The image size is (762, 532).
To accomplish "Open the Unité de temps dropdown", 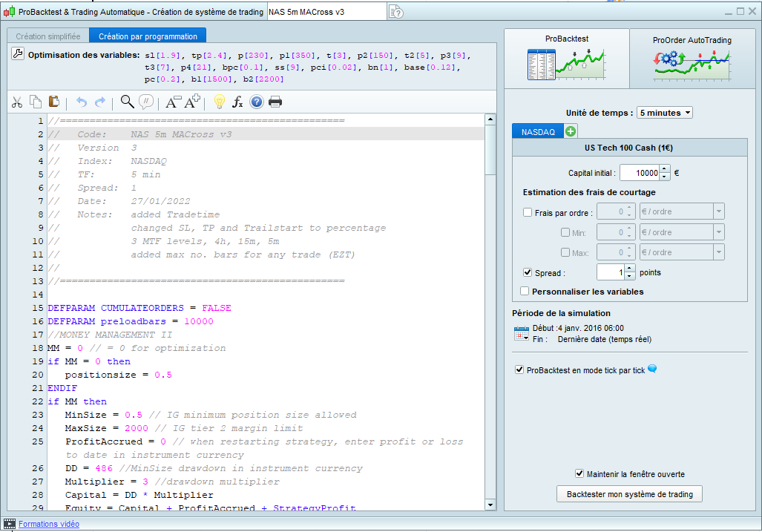I will point(665,113).
